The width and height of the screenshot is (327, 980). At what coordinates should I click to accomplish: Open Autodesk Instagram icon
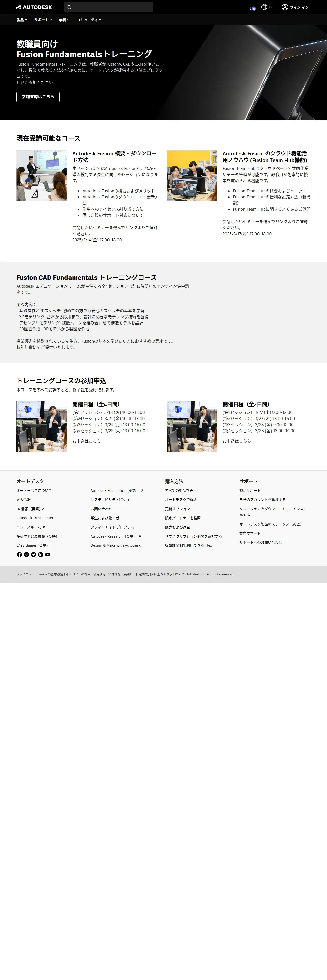27,555
